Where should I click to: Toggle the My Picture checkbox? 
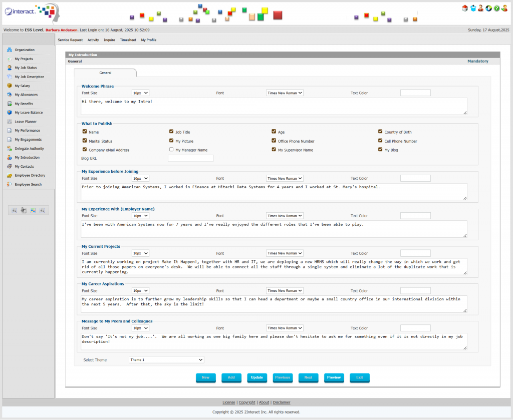pos(171,141)
